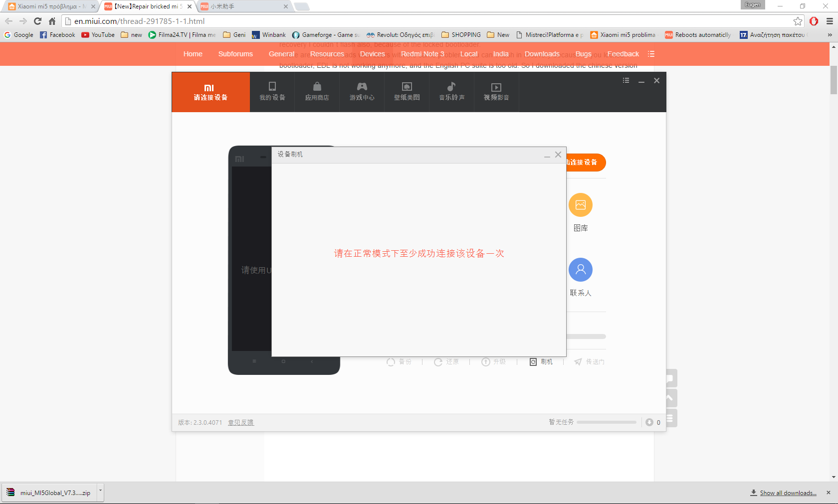
Task: Click the 联系人 contacts icon
Action: 580,270
